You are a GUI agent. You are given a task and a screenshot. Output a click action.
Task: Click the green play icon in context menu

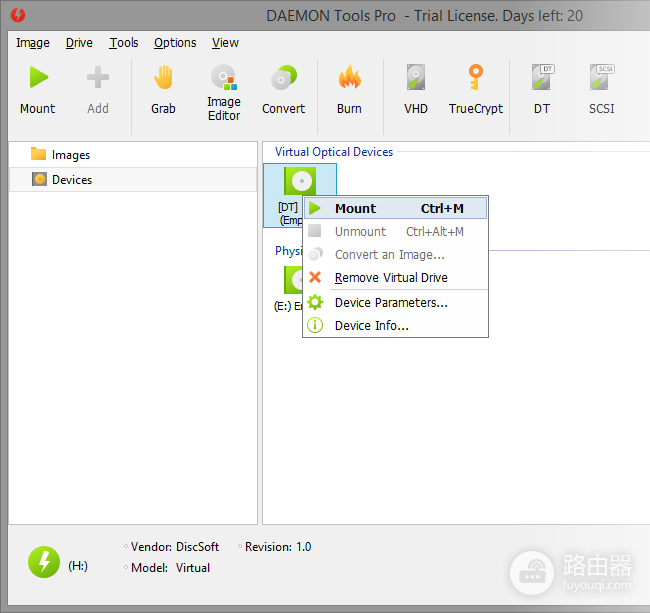coord(315,208)
